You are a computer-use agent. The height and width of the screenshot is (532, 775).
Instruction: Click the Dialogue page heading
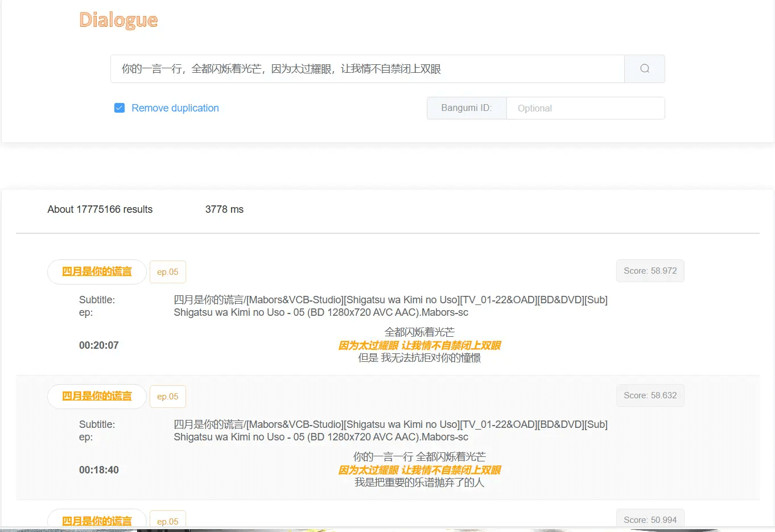point(118,20)
